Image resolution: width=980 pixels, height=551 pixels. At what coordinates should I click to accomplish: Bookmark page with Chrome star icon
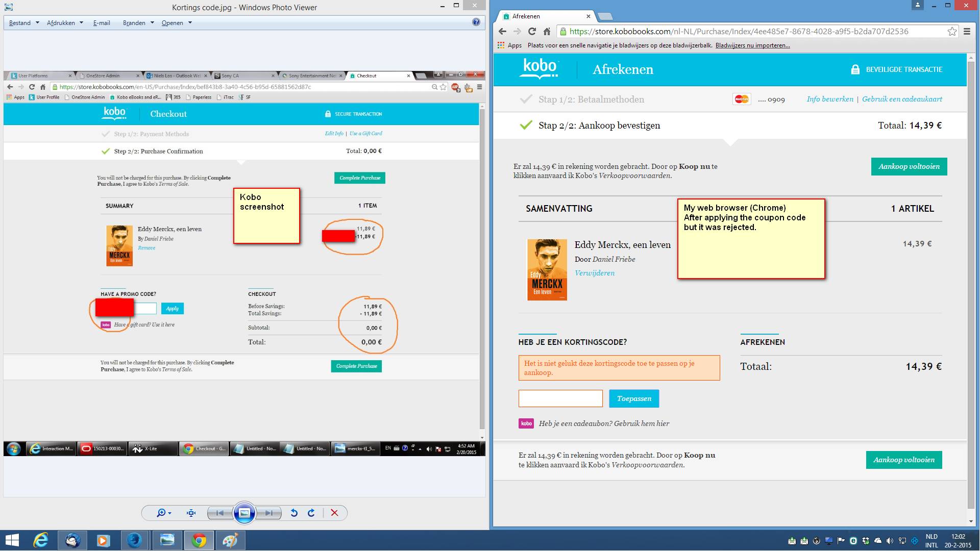point(952,32)
